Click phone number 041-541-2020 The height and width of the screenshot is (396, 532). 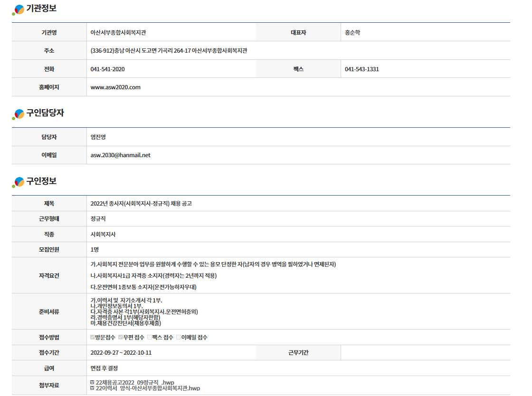click(107, 69)
